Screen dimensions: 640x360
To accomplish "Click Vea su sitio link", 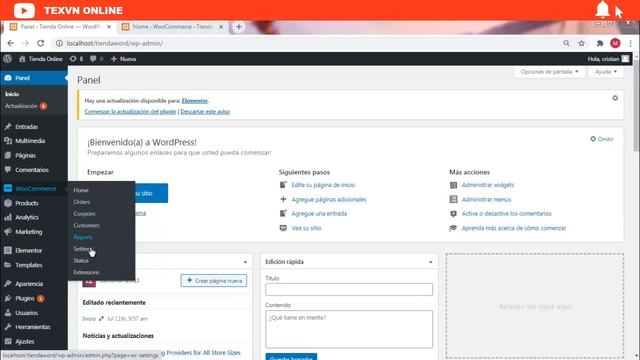I will [x=306, y=228].
